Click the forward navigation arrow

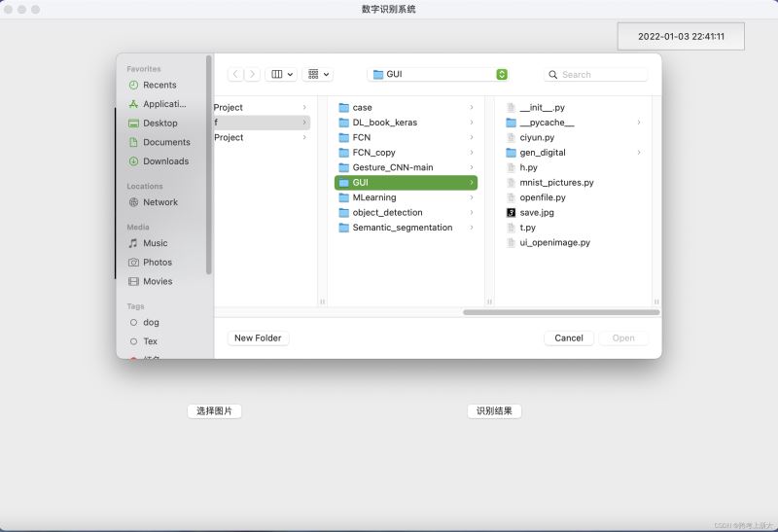(x=252, y=74)
